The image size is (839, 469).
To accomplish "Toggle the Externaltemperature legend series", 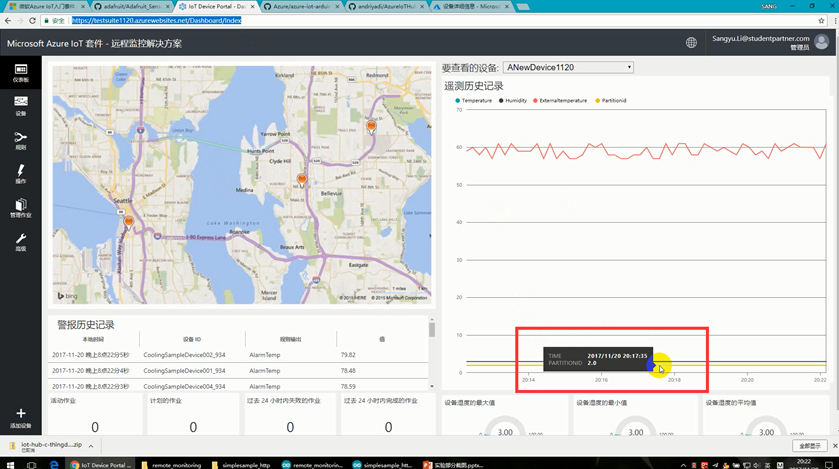I will [560, 101].
